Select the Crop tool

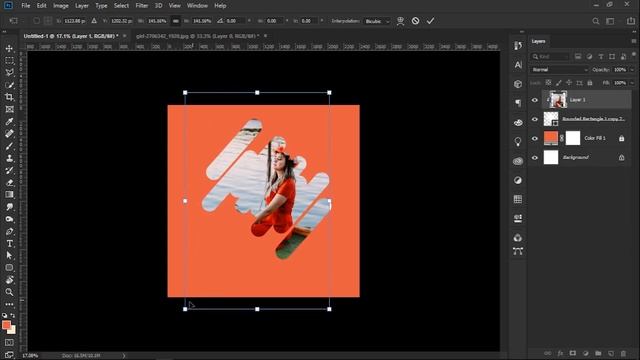click(x=9, y=97)
